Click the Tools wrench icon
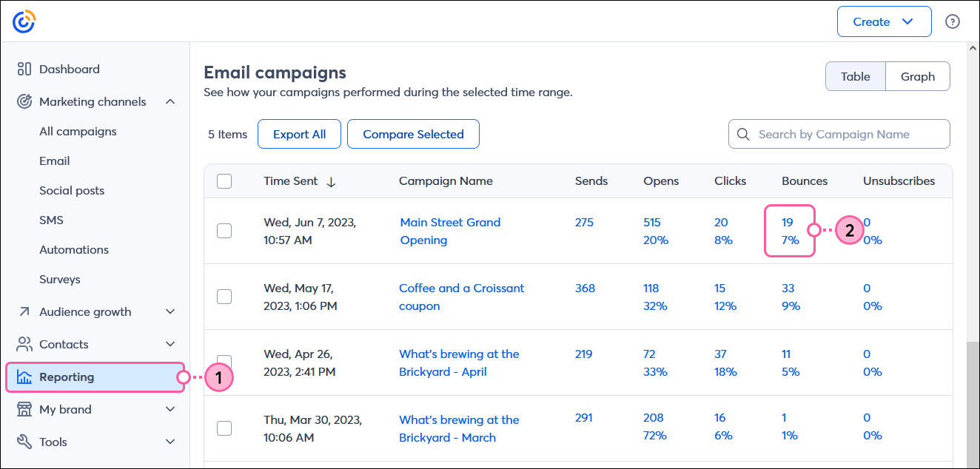The height and width of the screenshot is (469, 980). coord(24,442)
